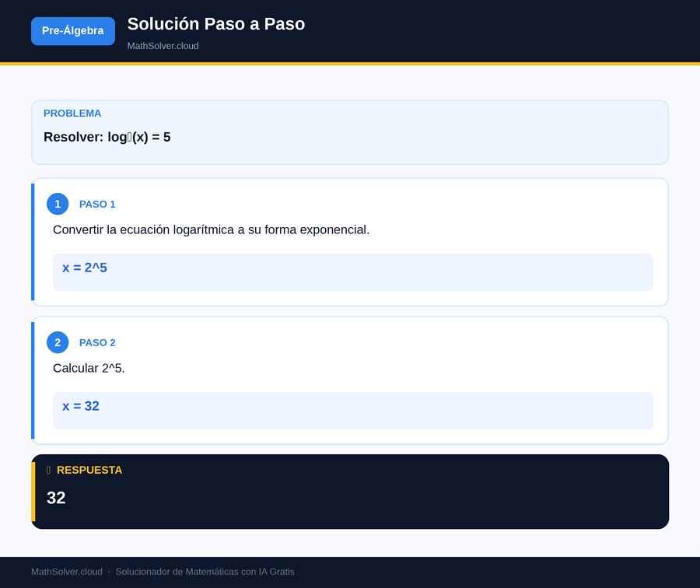
Task: Click the formula box 'x = 2^5'
Action: [x=352, y=272]
